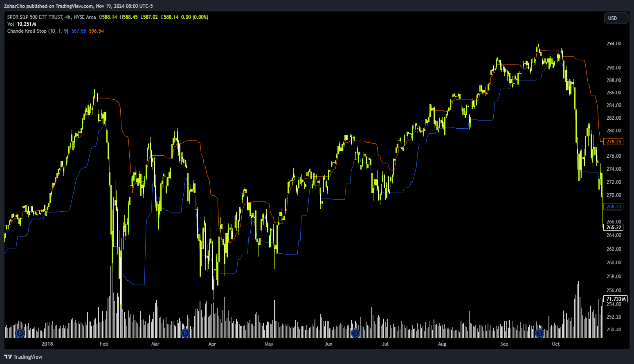Open the USD currency selector
The width and height of the screenshot is (634, 364).
pyautogui.click(x=616, y=18)
